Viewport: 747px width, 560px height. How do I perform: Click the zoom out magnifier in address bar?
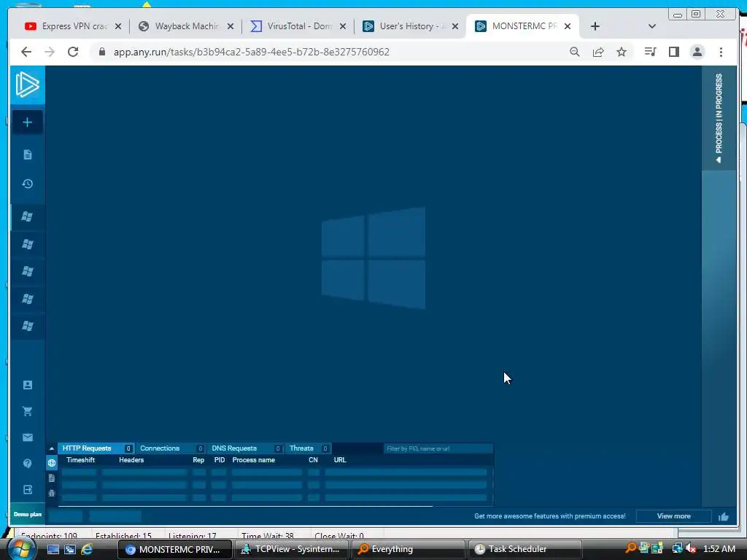tap(575, 52)
